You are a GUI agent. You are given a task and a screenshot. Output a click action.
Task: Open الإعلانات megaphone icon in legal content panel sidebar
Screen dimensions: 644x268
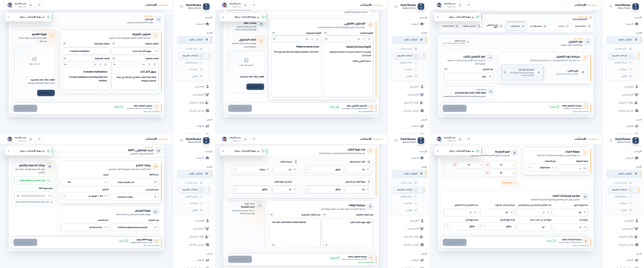click(423, 126)
